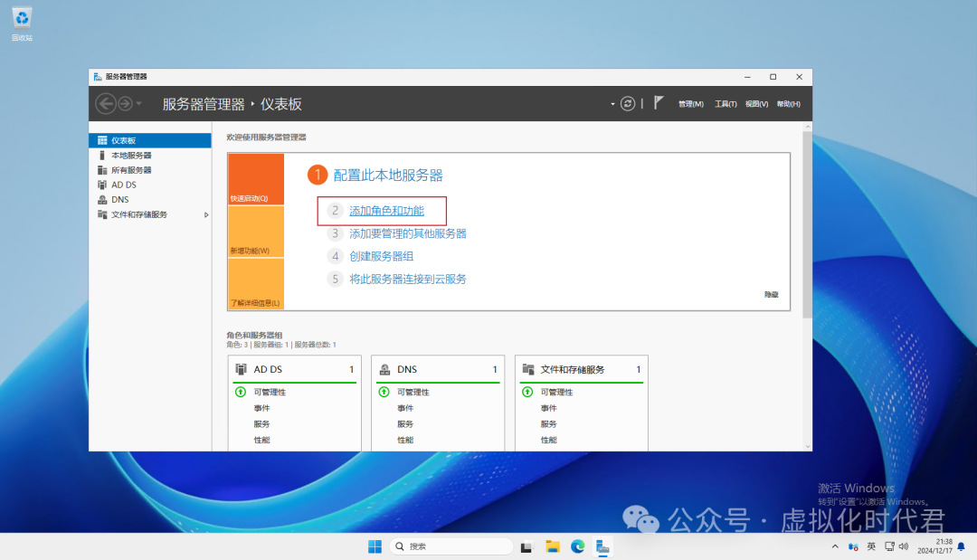Click the refresh icon in the header
This screenshot has height=560, width=977.
tap(628, 104)
